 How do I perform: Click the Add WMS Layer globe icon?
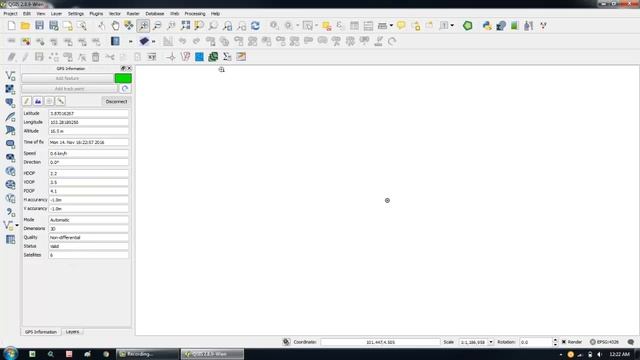click(x=10, y=171)
